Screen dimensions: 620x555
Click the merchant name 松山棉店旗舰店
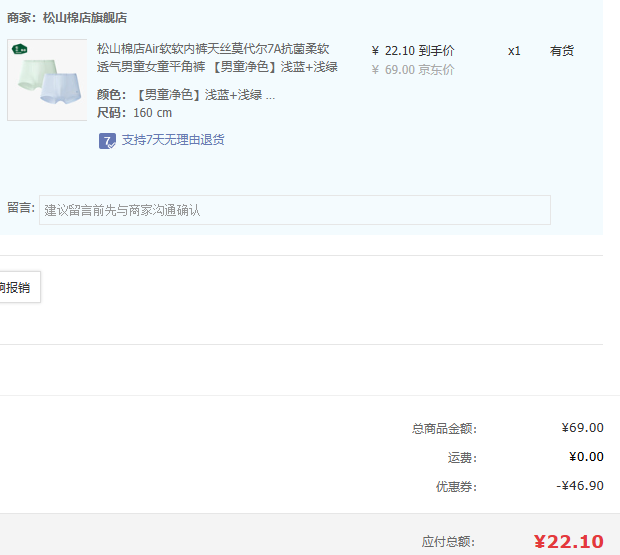click(x=85, y=18)
